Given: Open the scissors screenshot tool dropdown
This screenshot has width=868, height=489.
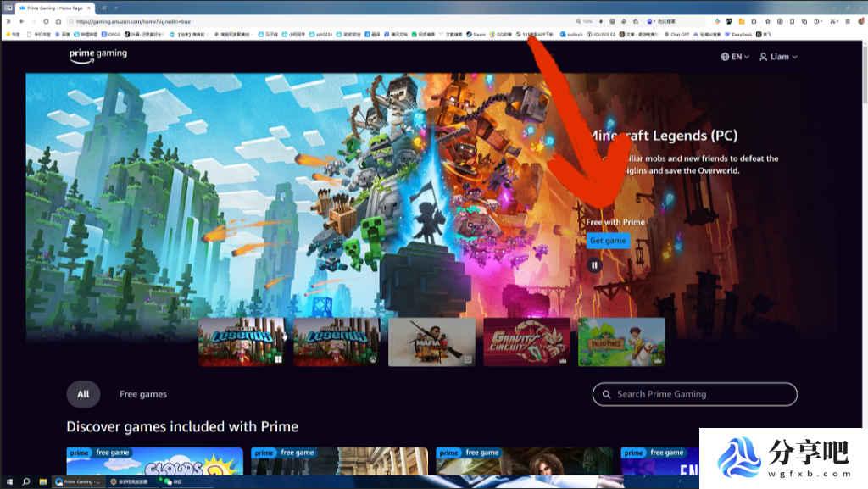Looking at the screenshot, I should click(x=833, y=21).
